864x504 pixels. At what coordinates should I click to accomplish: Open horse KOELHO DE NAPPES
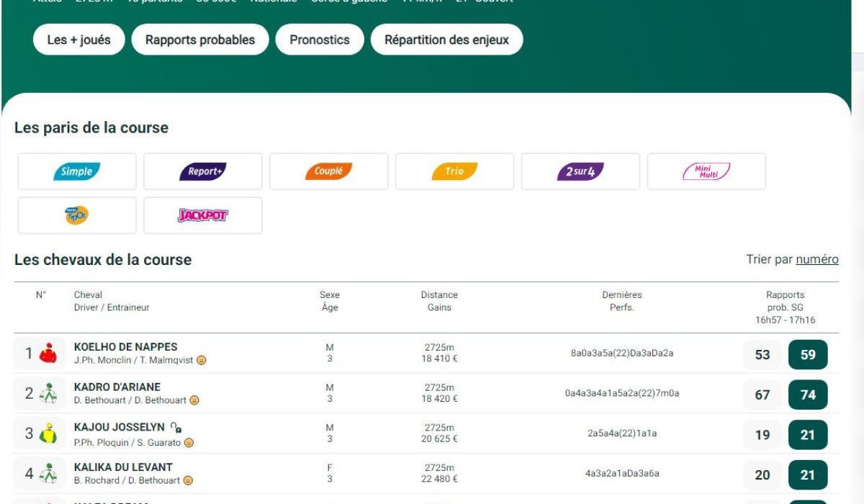pos(125,347)
